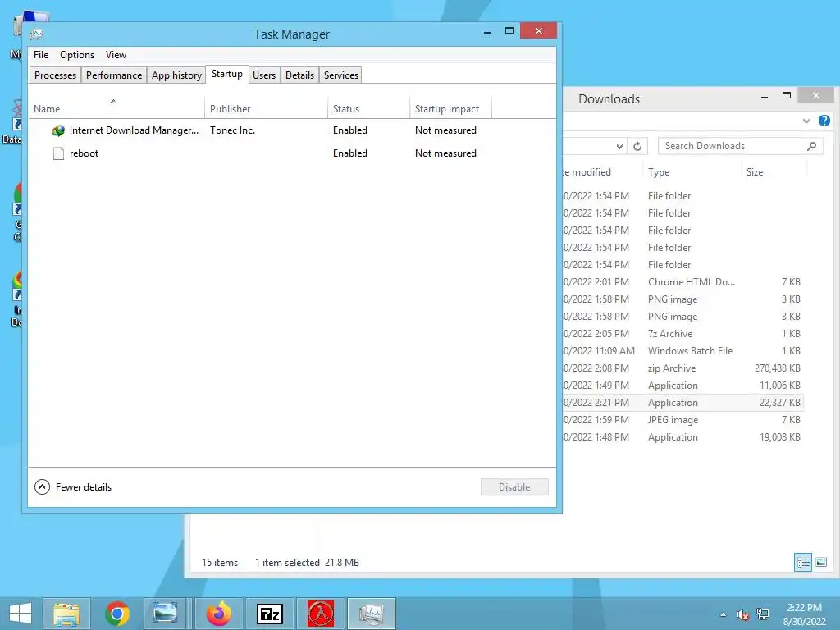This screenshot has height=630, width=840.
Task: Launch Google Chrome from the taskbar
Action: 117,614
